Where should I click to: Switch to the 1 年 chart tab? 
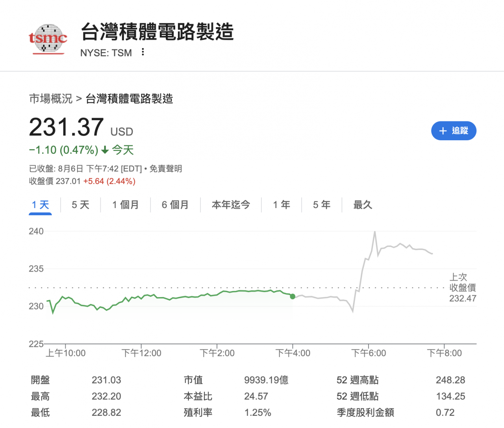282,205
